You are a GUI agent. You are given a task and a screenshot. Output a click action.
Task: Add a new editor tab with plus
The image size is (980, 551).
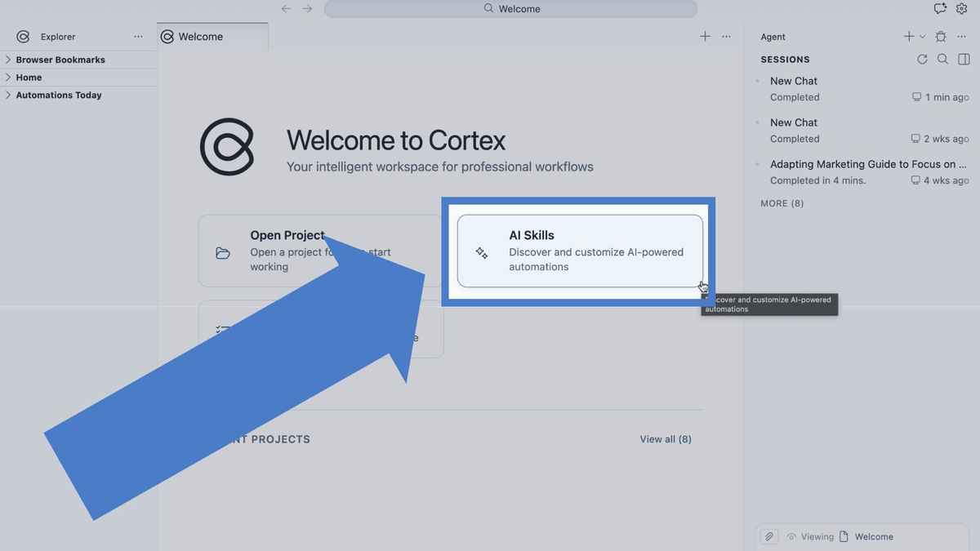click(x=705, y=37)
